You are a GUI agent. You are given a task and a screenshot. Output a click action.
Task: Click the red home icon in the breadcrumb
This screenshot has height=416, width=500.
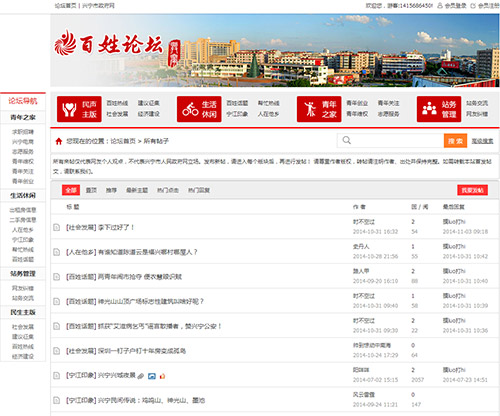point(59,141)
